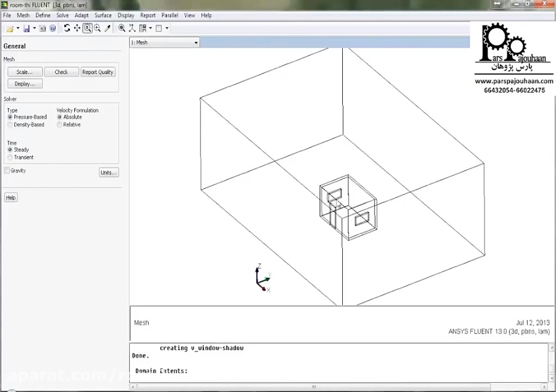The image size is (556, 392).
Task: Expand the save dropdown arrow
Action: [35, 28]
